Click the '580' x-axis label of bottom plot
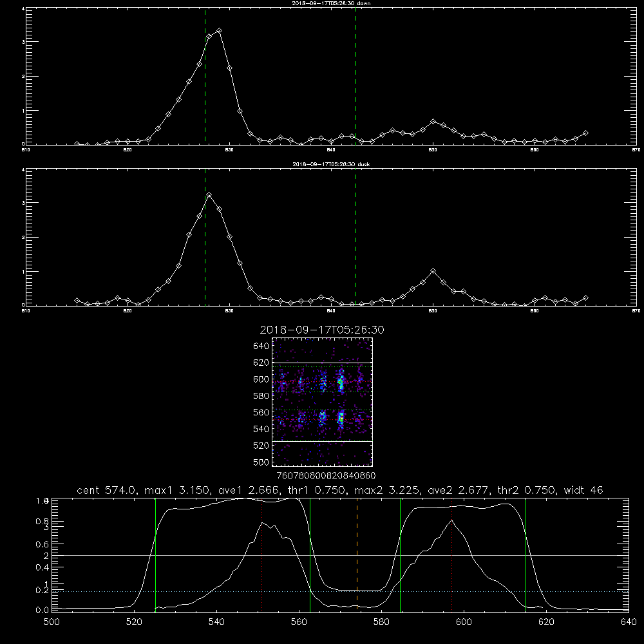This screenshot has width=644, height=644. click(x=381, y=622)
